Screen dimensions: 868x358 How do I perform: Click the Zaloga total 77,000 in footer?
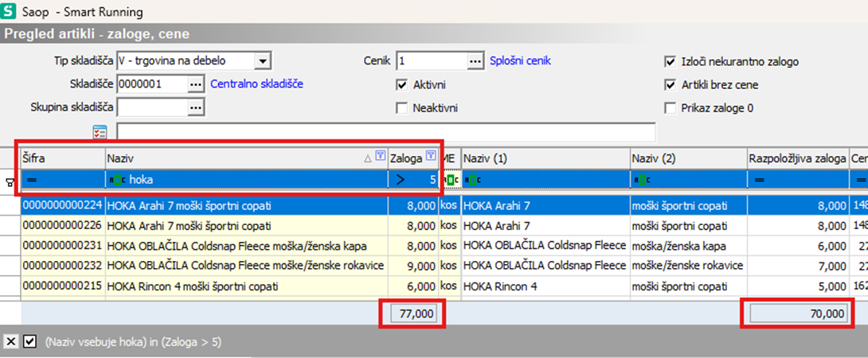(x=413, y=313)
